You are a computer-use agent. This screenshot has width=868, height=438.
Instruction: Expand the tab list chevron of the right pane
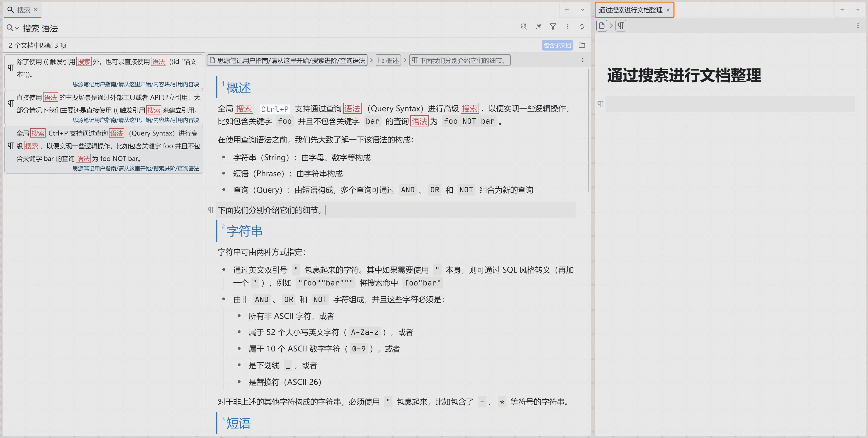pyautogui.click(x=858, y=10)
